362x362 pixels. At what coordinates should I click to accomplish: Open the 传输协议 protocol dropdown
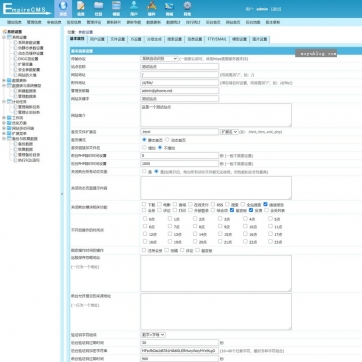pos(159,58)
